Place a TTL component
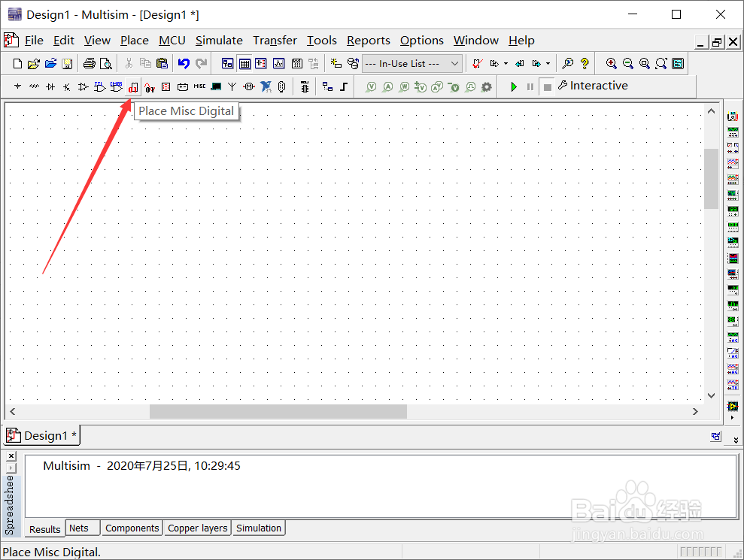744x560 pixels. [99, 86]
